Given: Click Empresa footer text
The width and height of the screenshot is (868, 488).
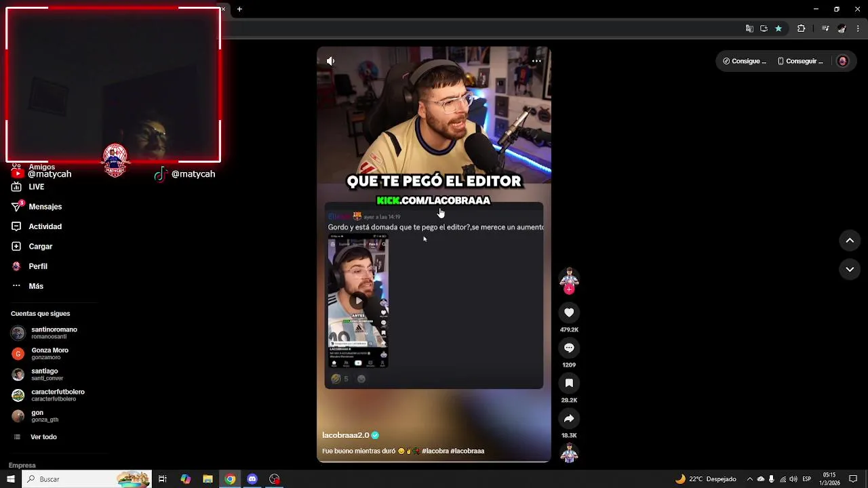Looking at the screenshot, I should click(x=22, y=466).
